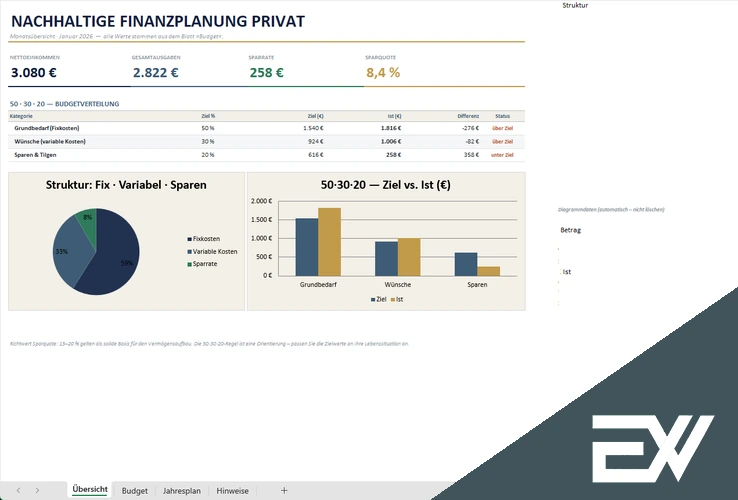The image size is (738, 500).
Task: Click the Grundbedarf Ist gold bar
Action: tap(329, 242)
